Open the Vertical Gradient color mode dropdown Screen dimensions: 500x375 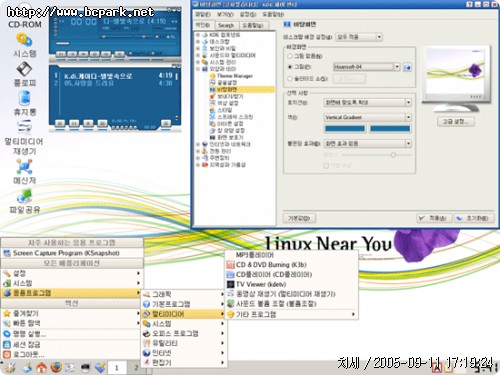coord(368,117)
